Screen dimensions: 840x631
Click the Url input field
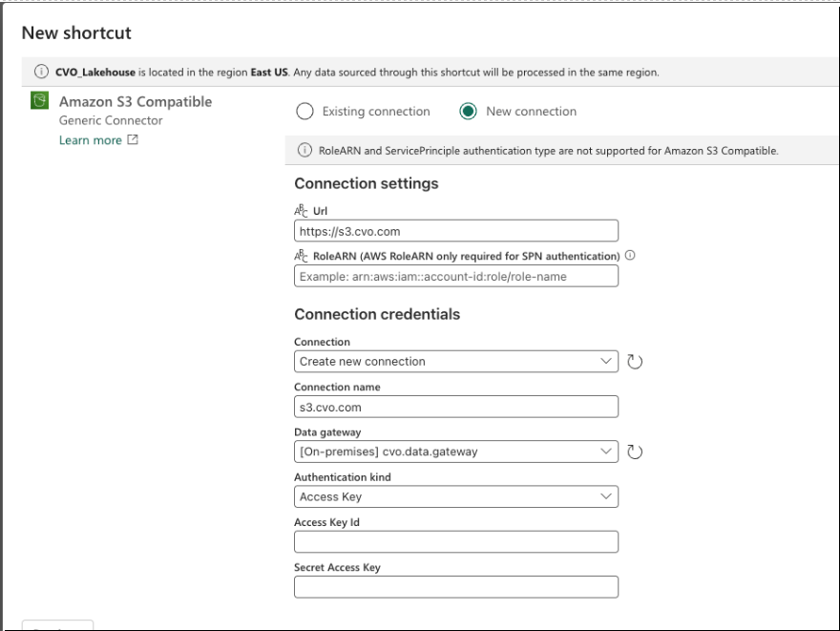[x=456, y=231]
